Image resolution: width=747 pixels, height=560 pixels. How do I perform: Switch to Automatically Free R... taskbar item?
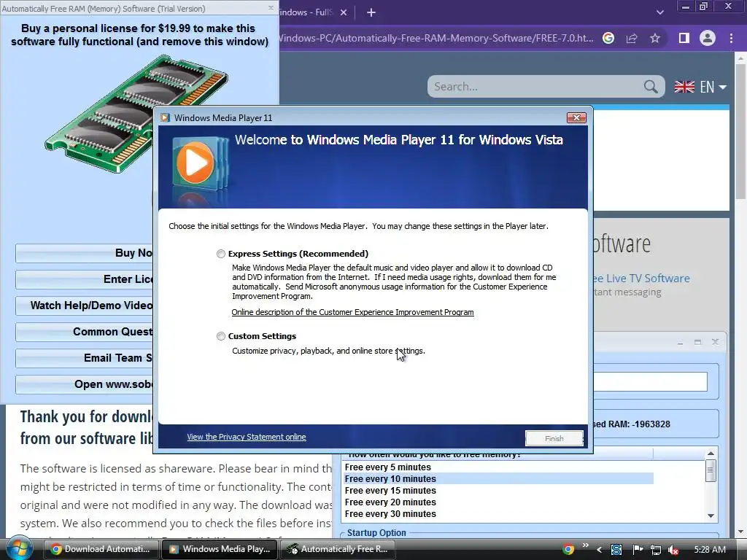[x=338, y=549]
